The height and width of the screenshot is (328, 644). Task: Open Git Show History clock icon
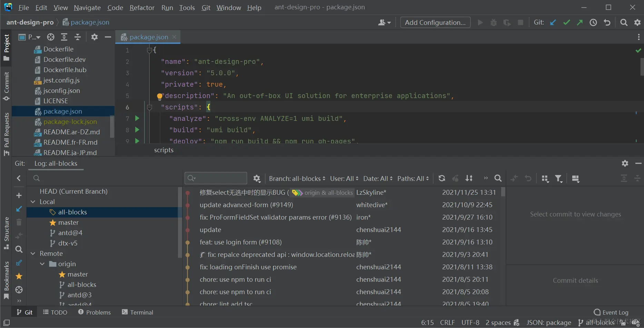pos(593,22)
